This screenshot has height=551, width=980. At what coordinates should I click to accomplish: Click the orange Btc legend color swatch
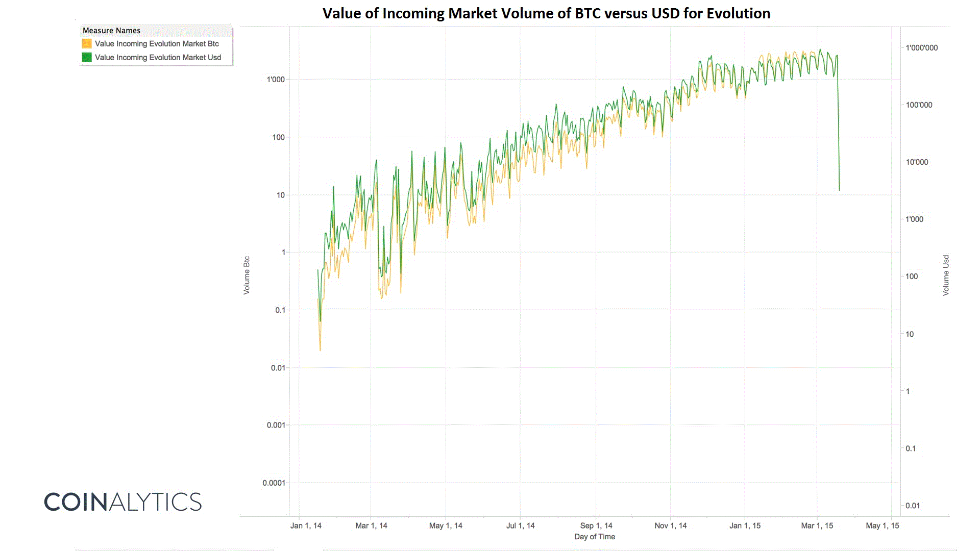point(87,44)
